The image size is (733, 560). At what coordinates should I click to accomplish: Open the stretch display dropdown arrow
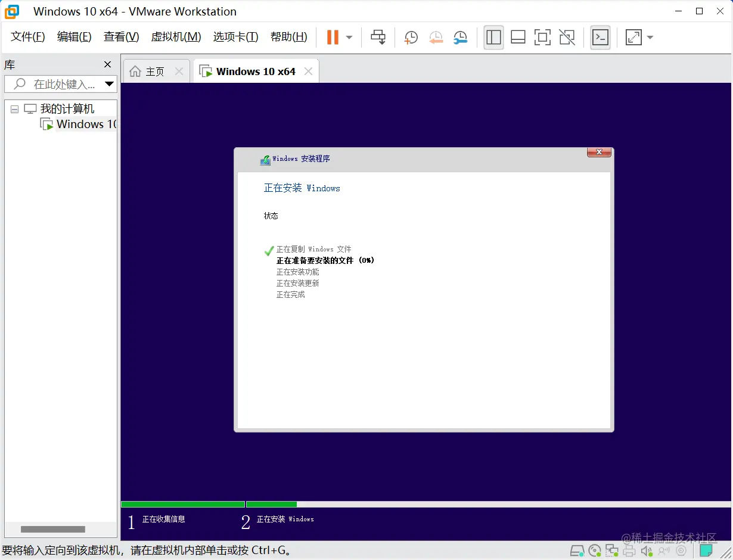click(650, 38)
